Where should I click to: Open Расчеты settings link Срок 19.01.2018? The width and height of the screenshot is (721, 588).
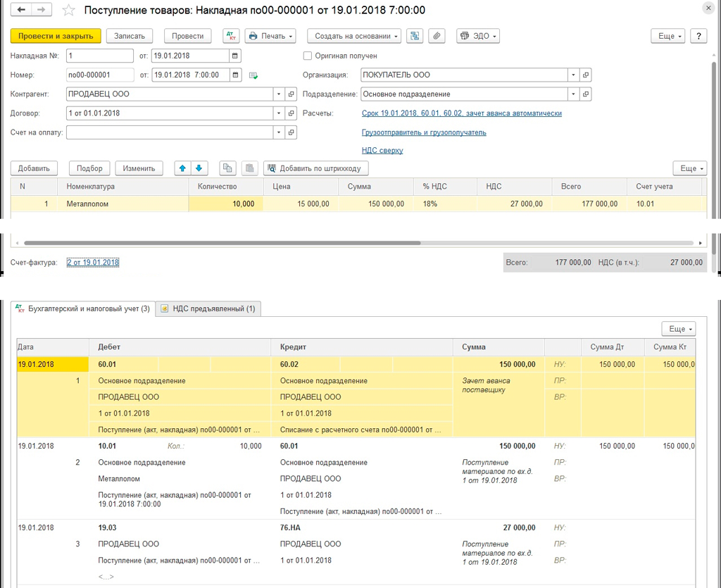coord(462,113)
